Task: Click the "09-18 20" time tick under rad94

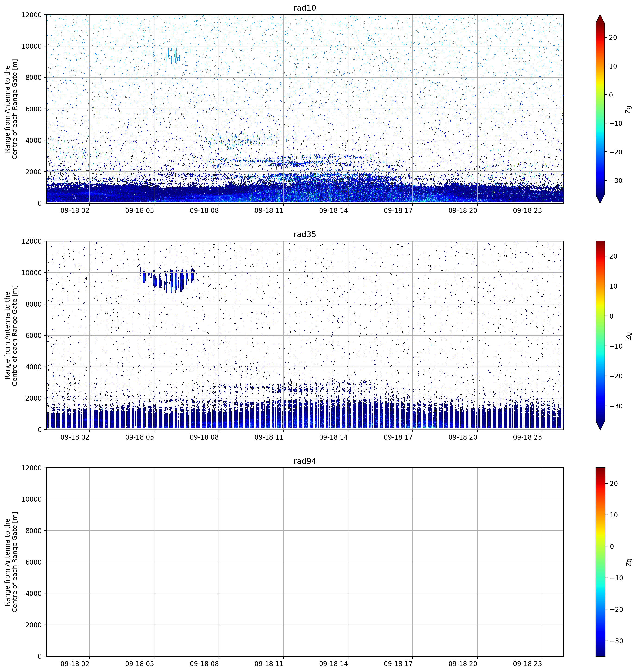Action: (x=463, y=664)
